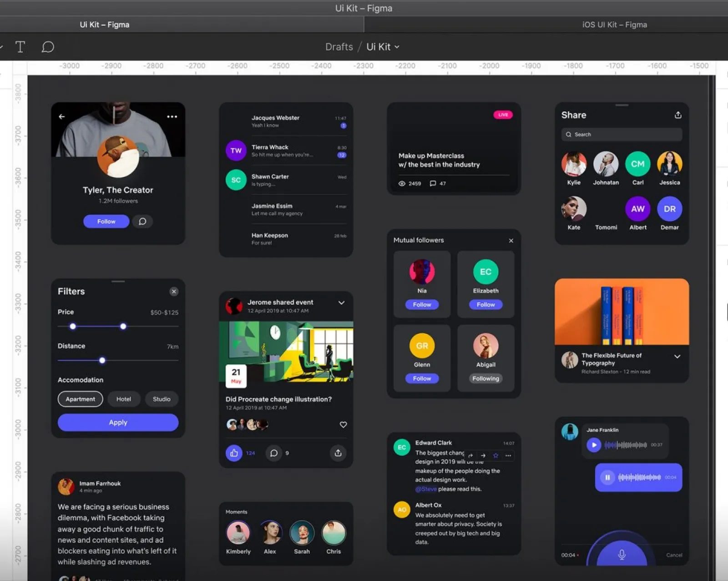Screen dimensions: 728x581
Task: Select the Text tool in toolbar
Action: click(x=20, y=47)
